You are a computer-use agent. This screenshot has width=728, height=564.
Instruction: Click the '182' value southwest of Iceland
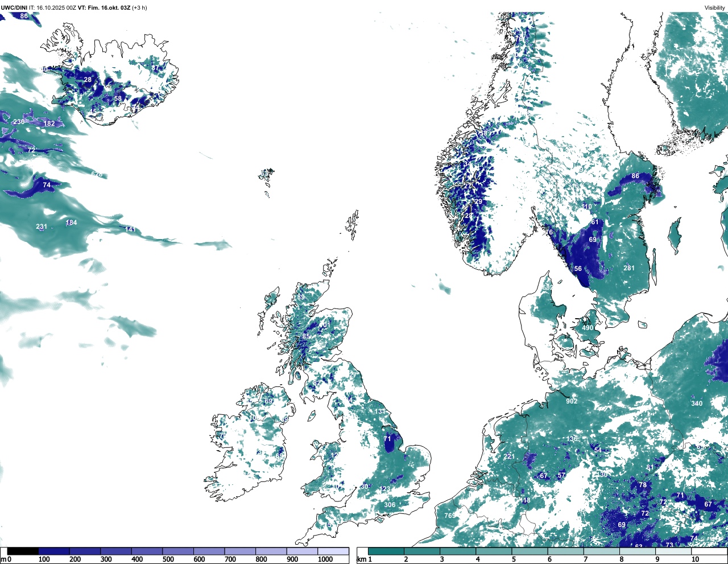(x=49, y=123)
